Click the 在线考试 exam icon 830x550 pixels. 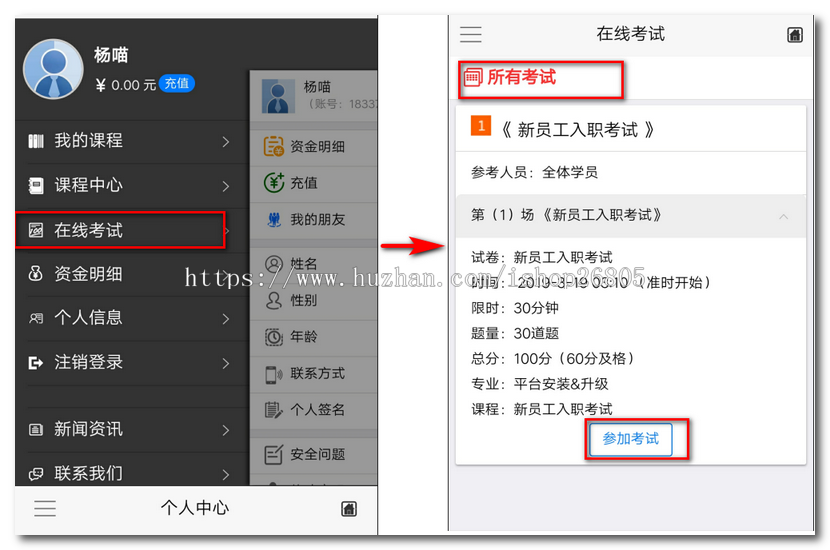point(35,230)
